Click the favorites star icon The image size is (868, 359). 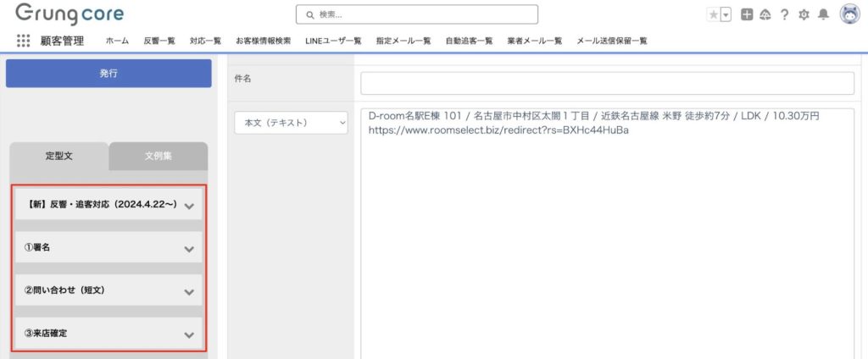click(x=713, y=14)
